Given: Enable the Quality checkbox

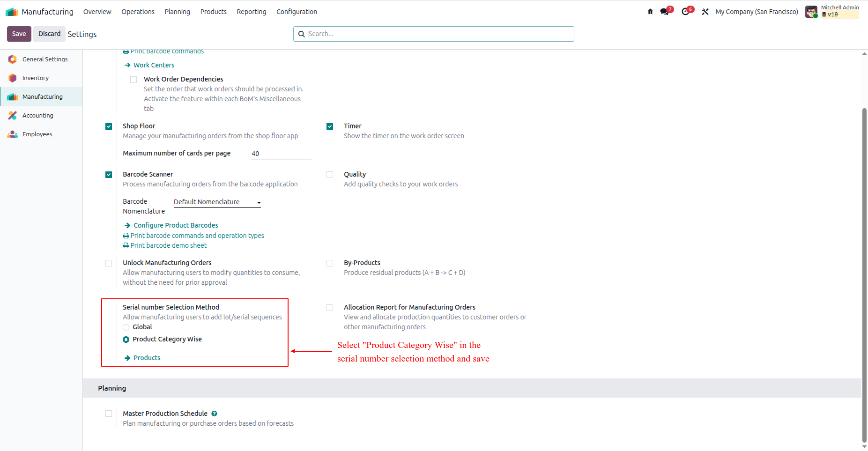Looking at the screenshot, I should click(330, 175).
